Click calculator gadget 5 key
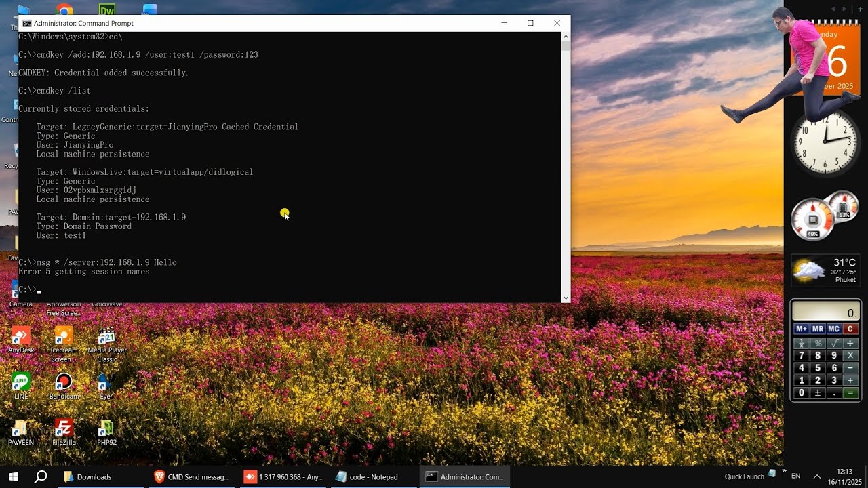 (x=818, y=368)
